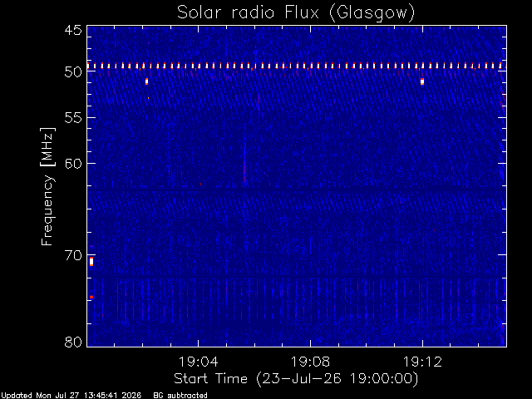Click the bright burst at 19:12 near 51 MHz

point(422,81)
